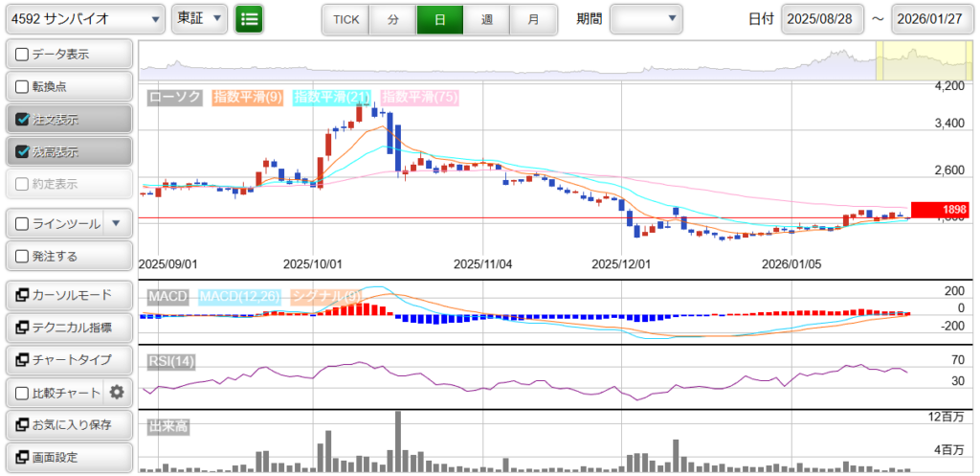Click お気に入り保存 to save favorite
Viewport: 980px width, 476px height.
(x=68, y=424)
